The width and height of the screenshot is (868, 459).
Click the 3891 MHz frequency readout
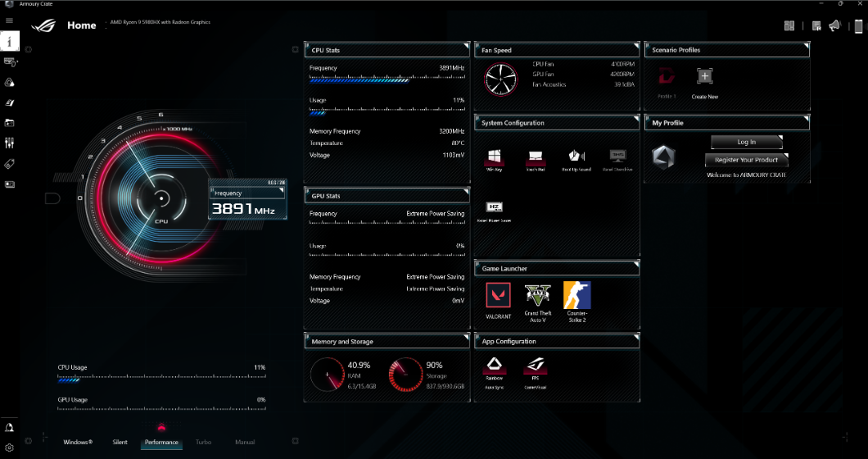[243, 209]
